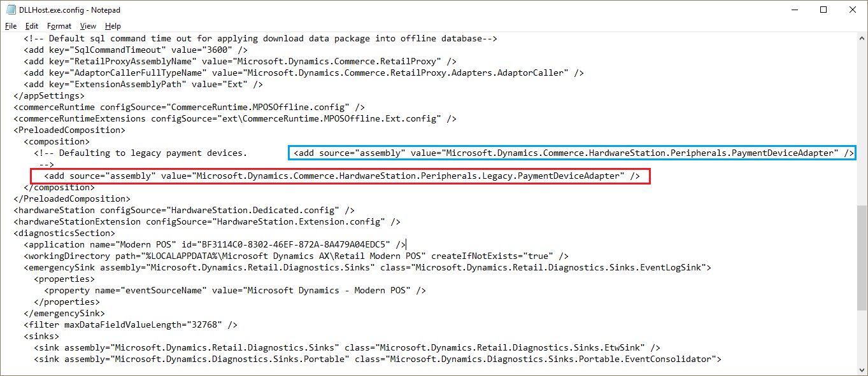
Task: Click the commerceRuntimeExtensions line
Action: [235, 118]
